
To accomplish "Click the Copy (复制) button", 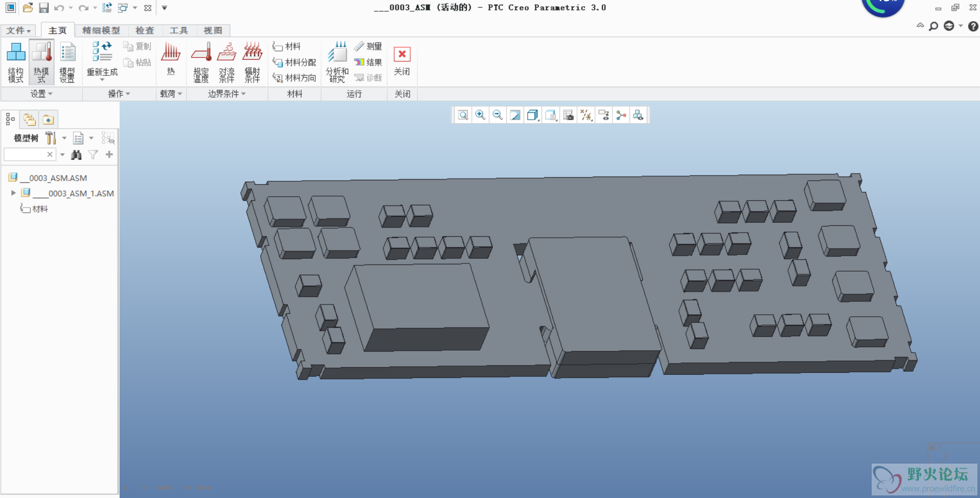I will pos(137,47).
